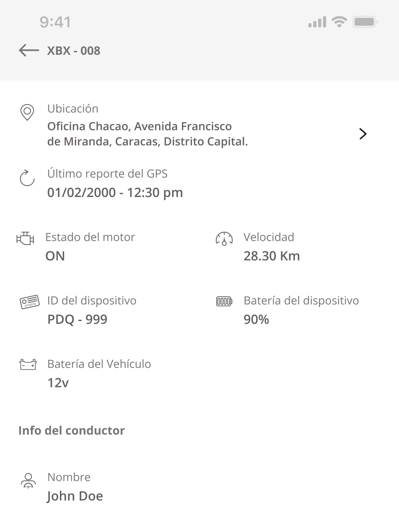Select the driver name John Doe
Image resolution: width=399 pixels, height=532 pixels.
(75, 496)
